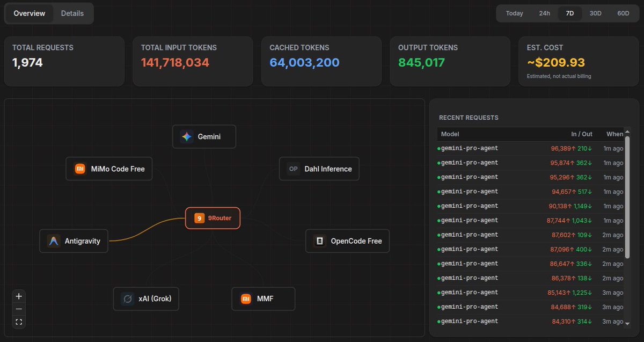Viewport: 644px width, 342px height.
Task: Click 'Estimated, not actual billing' note
Action: pyautogui.click(x=559, y=76)
